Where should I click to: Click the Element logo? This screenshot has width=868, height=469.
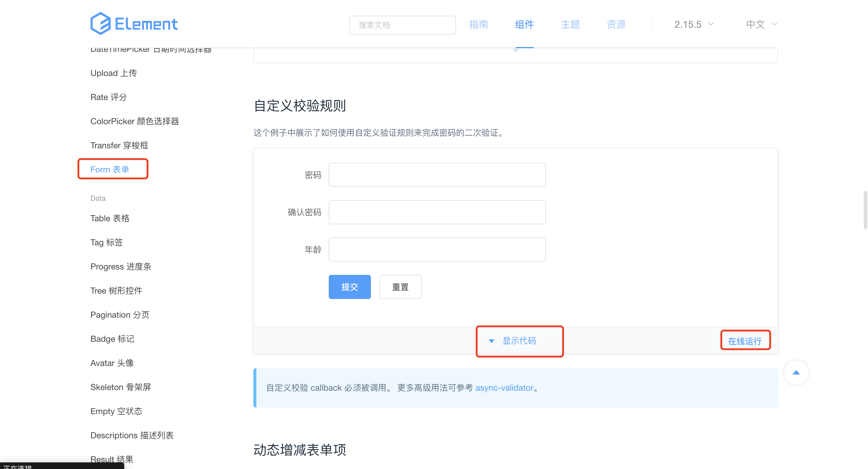pyautogui.click(x=134, y=23)
